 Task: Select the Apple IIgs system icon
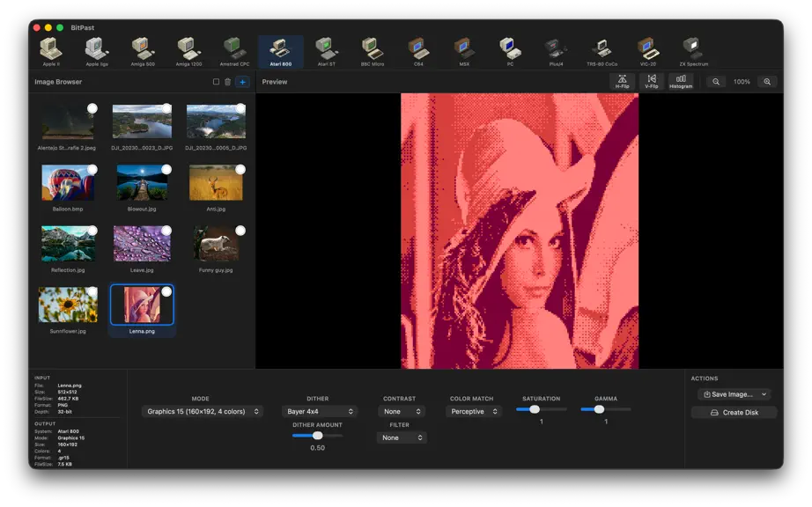pyautogui.click(x=97, y=52)
